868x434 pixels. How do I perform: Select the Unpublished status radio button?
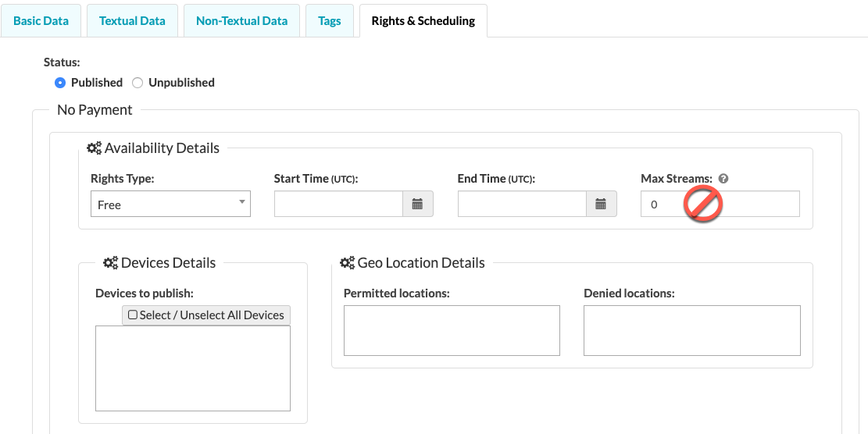coord(138,83)
